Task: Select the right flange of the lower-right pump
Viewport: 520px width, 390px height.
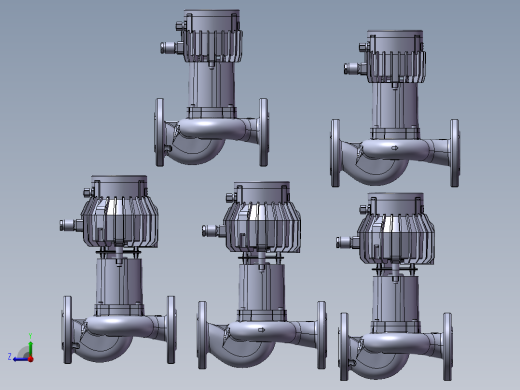Action: [448, 347]
